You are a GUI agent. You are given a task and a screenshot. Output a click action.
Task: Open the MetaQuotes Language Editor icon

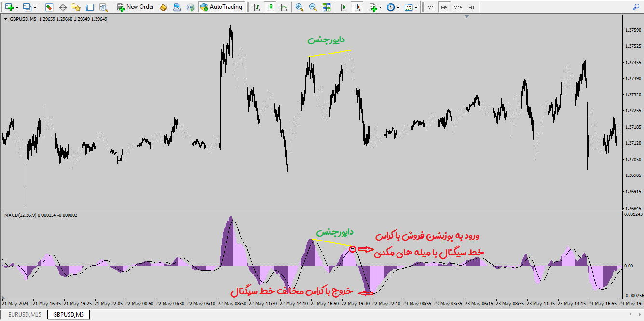164,7
